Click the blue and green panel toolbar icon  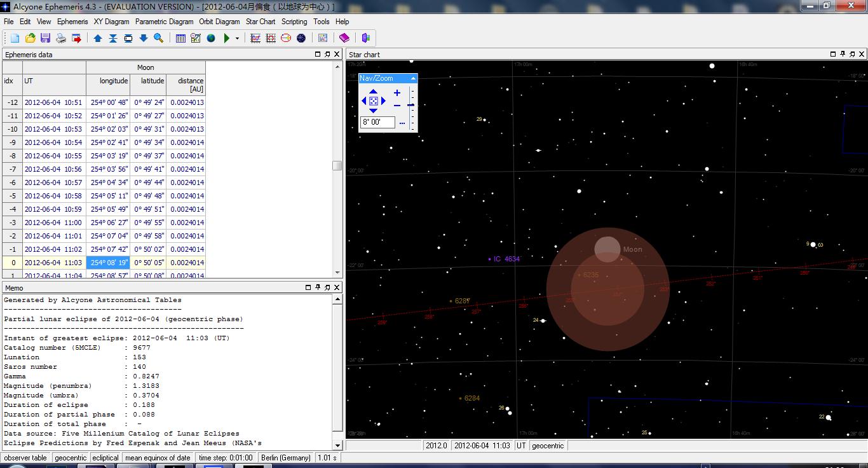coord(365,38)
